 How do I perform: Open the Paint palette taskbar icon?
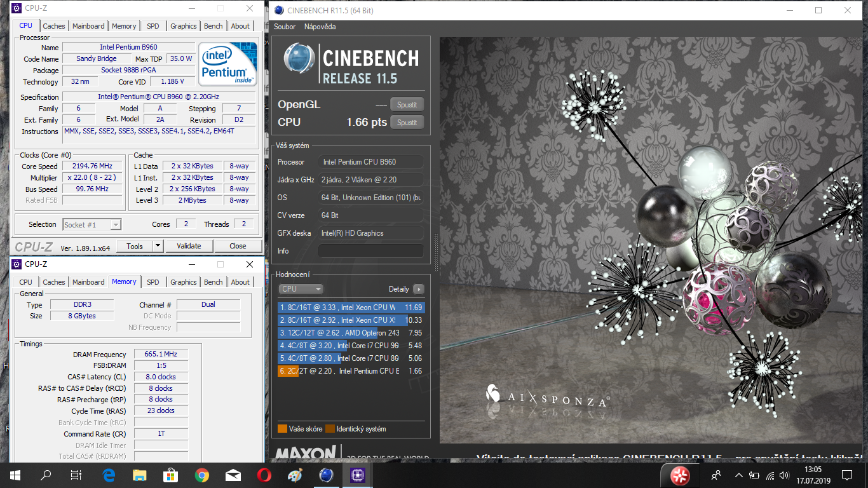[295, 475]
